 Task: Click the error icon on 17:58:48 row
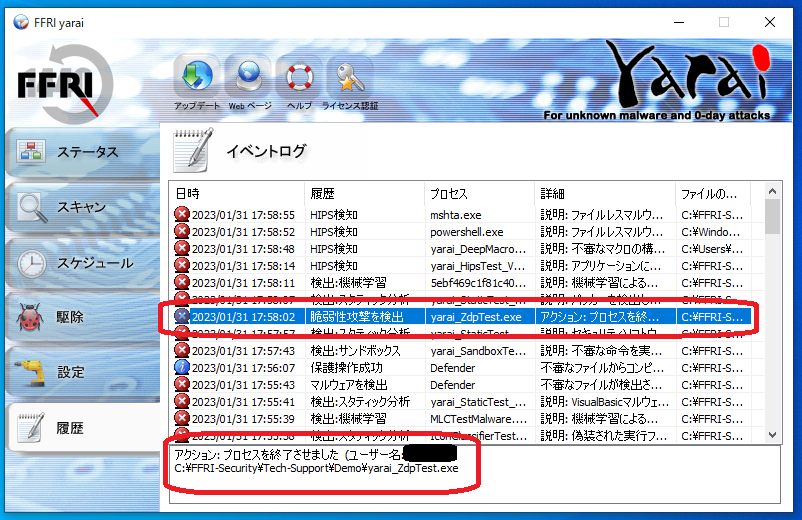coord(182,248)
